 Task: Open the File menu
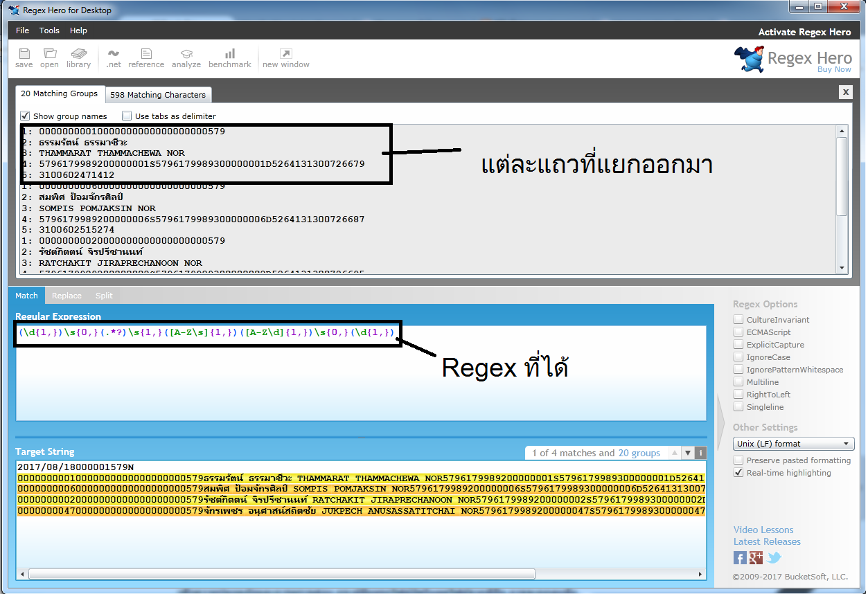point(22,30)
